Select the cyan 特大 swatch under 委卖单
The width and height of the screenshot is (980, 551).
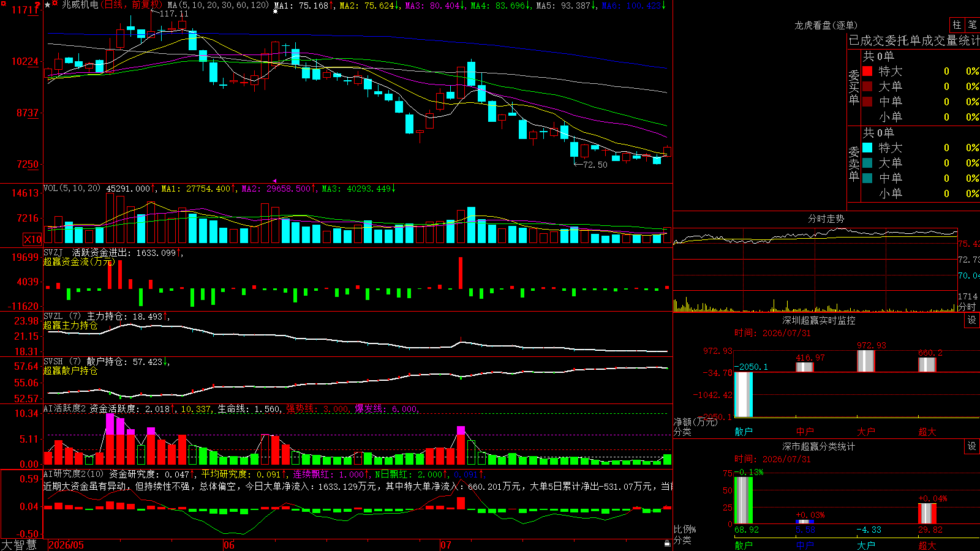pyautogui.click(x=867, y=148)
